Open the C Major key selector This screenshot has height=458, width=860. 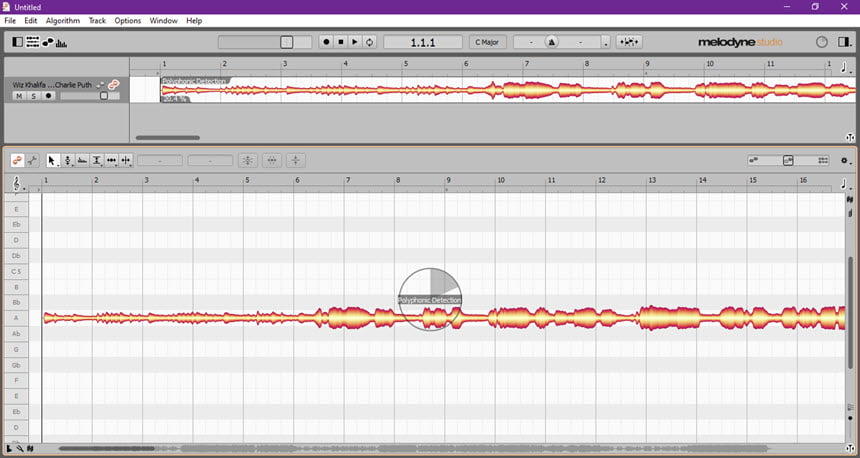(487, 42)
